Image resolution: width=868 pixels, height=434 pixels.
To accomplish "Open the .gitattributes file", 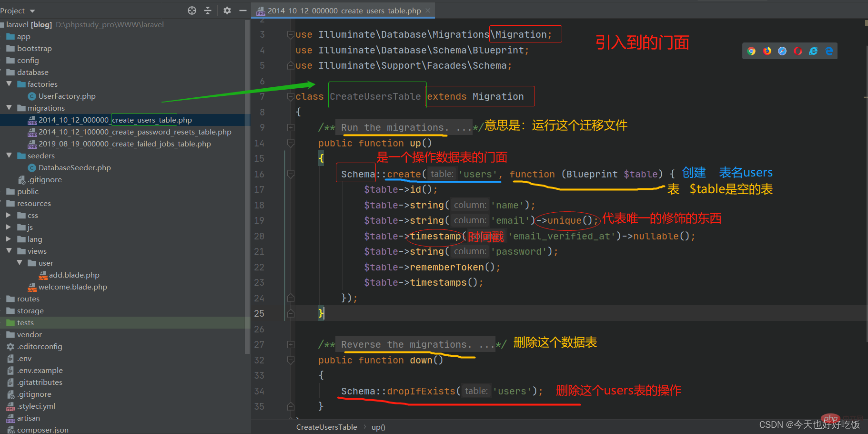I will click(x=40, y=382).
